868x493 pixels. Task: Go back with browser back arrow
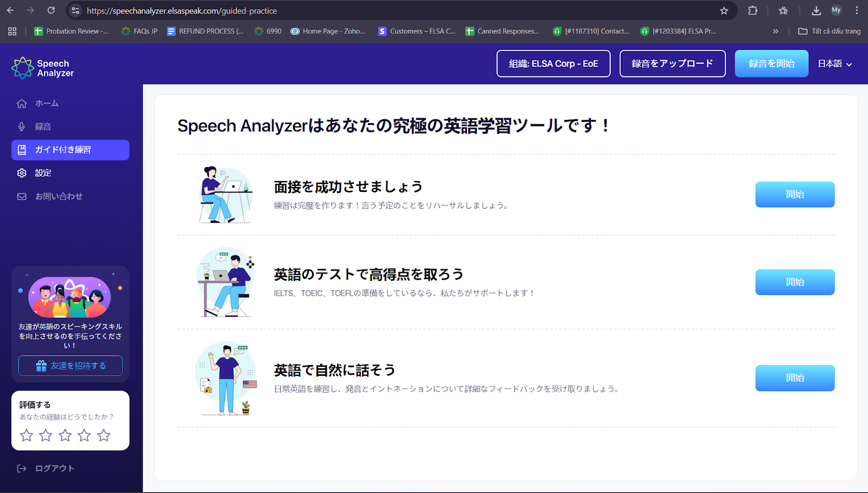tap(10, 10)
